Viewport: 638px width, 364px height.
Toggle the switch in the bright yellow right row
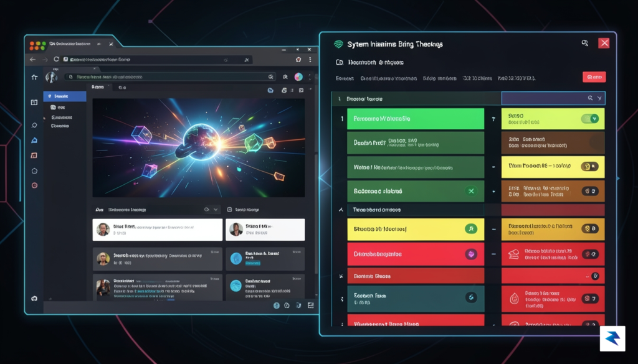tap(589, 166)
